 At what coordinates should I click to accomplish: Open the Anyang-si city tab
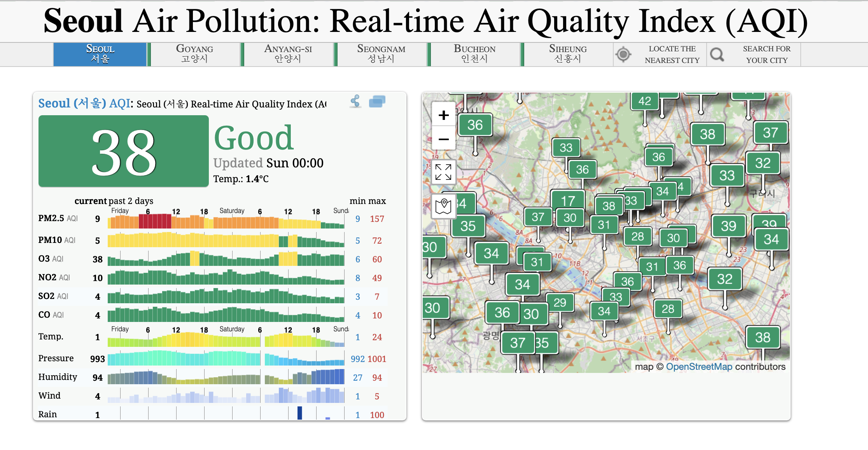(288, 54)
